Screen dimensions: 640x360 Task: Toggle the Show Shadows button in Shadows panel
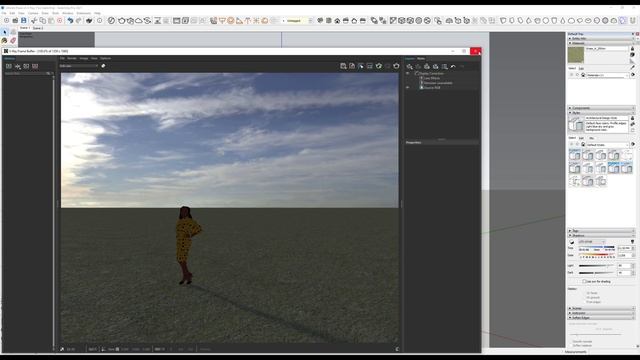572,242
